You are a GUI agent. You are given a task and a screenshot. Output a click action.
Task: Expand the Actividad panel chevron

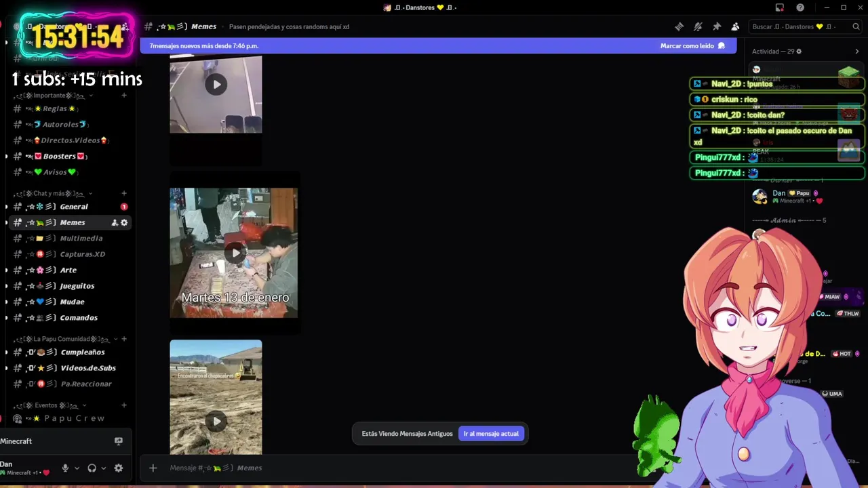tap(856, 52)
